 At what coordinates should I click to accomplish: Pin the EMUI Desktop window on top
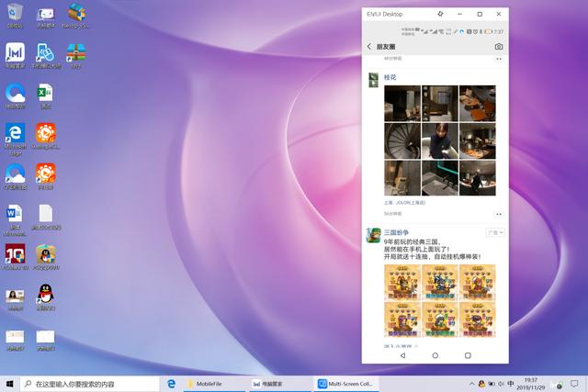(x=440, y=14)
